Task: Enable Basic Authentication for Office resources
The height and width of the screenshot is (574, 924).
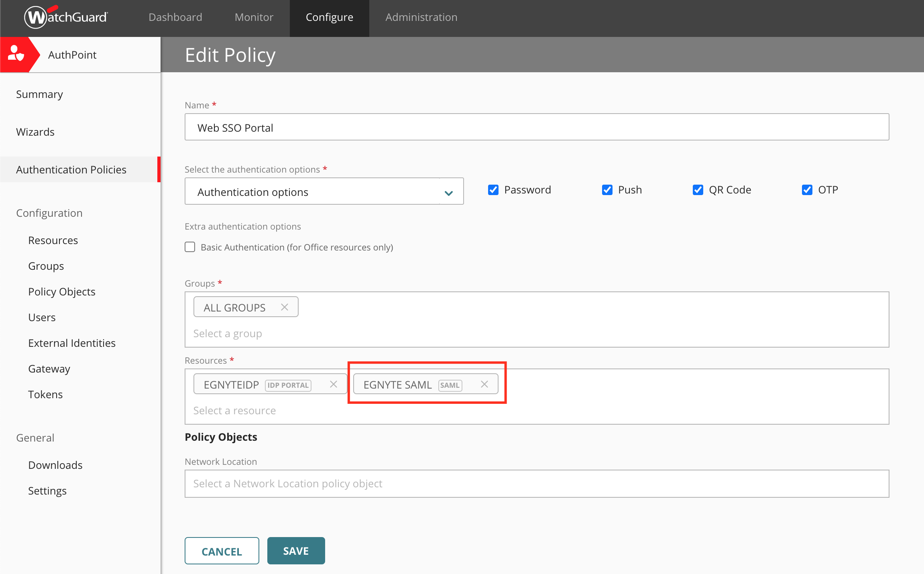Action: tap(190, 247)
